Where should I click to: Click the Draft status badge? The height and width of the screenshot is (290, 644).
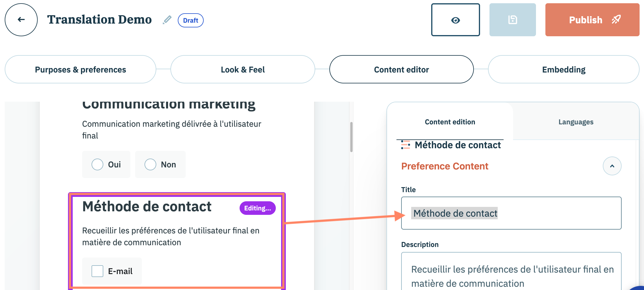tap(190, 20)
